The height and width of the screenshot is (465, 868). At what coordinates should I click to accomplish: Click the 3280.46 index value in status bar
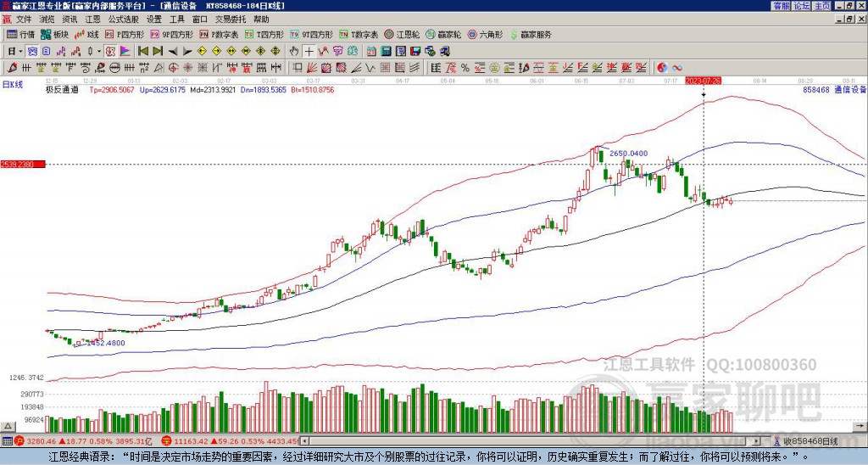coord(41,441)
